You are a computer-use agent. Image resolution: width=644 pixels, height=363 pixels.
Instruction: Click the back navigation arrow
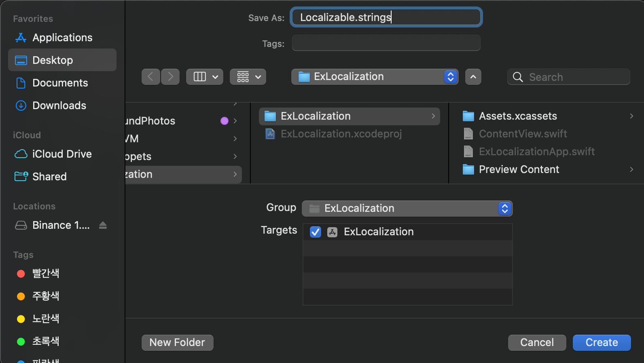coord(150,77)
